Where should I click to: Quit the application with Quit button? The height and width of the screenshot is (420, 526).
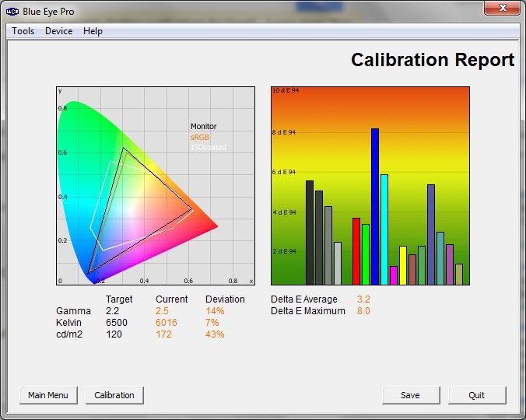coord(477,395)
